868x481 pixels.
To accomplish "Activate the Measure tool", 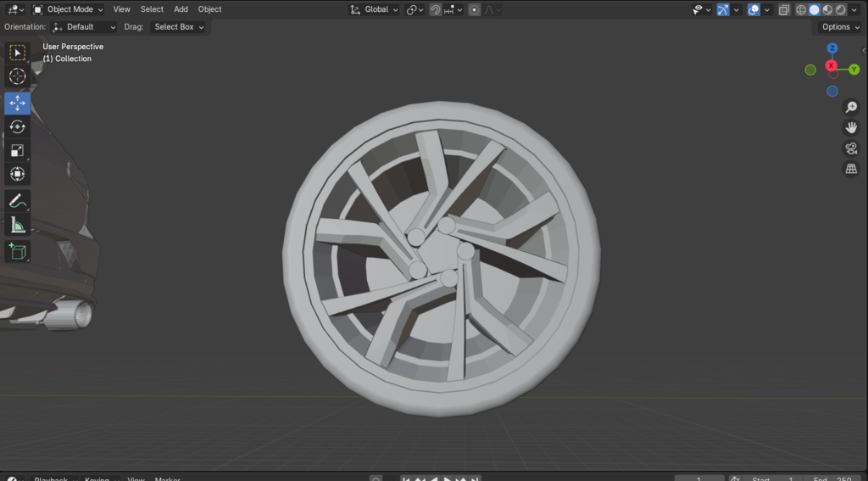I will pyautogui.click(x=17, y=225).
